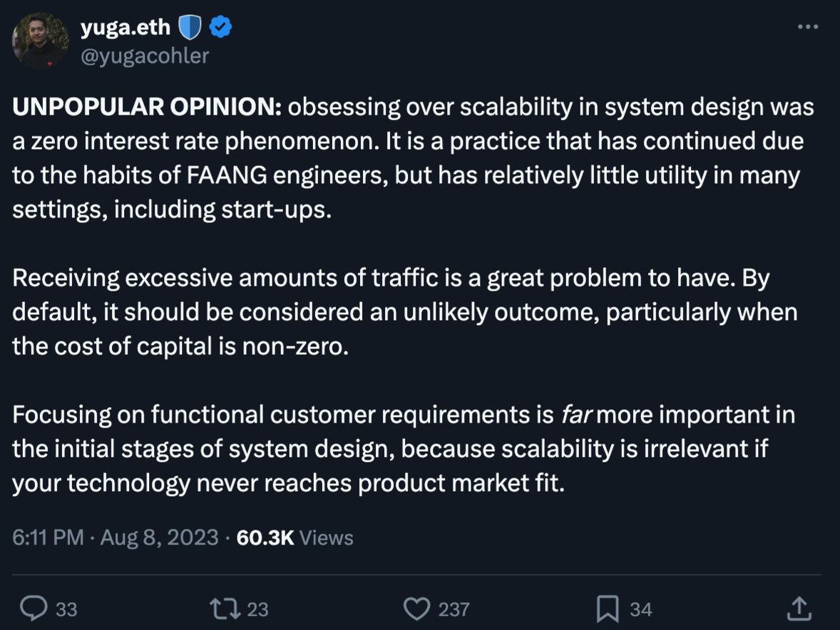Click the bold UNPOPULAR OPINION text
Viewport: 840px width, 630px height.
[147, 107]
